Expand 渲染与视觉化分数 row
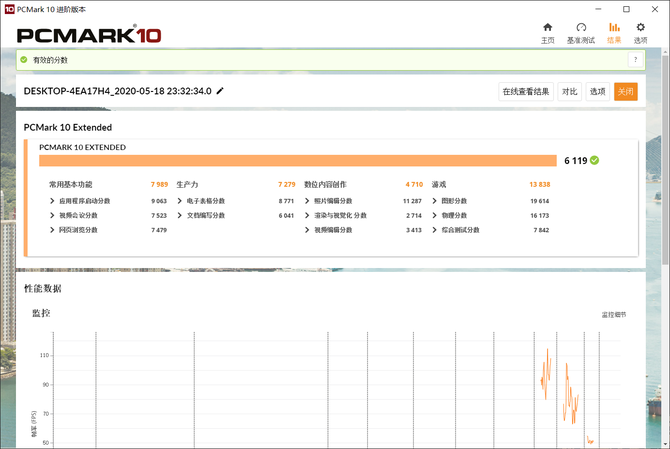Viewport: 670px width, 449px height. 307,215
